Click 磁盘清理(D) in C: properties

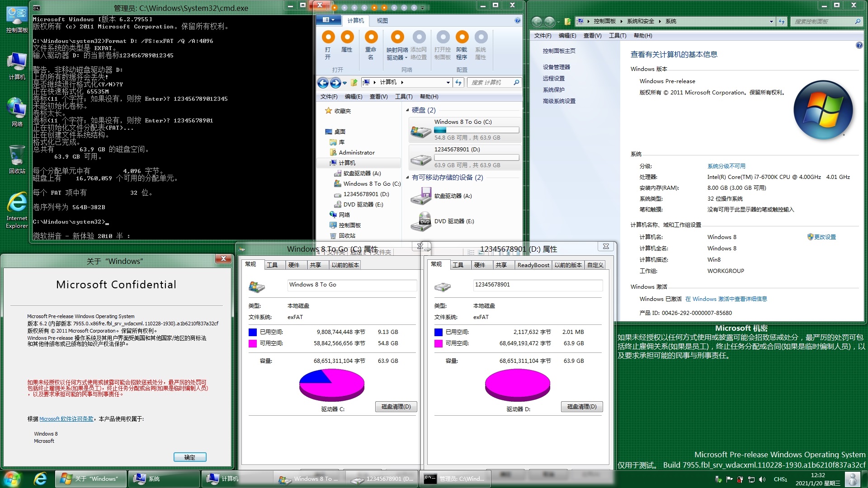[396, 407]
